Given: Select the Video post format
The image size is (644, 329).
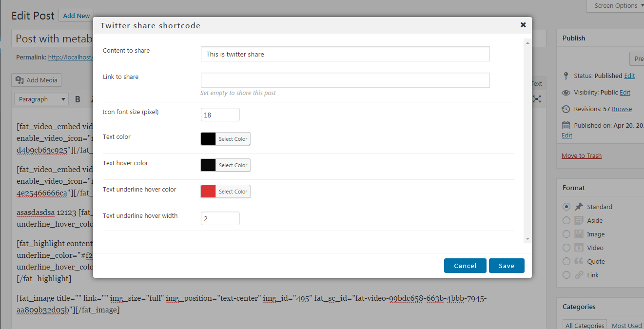Looking at the screenshot, I should 566,248.
